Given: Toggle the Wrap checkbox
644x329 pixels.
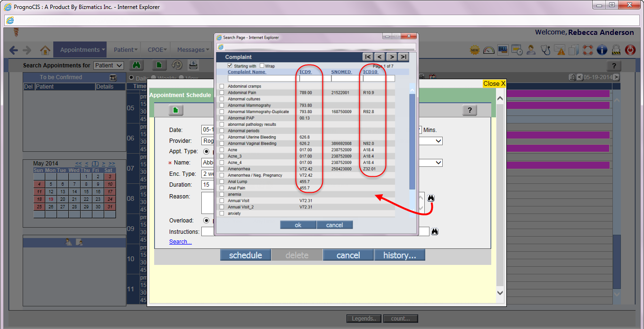Looking at the screenshot, I should pyautogui.click(x=262, y=66).
